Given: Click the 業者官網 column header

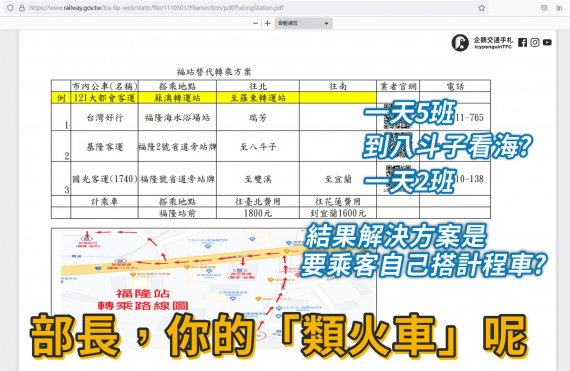Looking at the screenshot, I should (x=398, y=86).
